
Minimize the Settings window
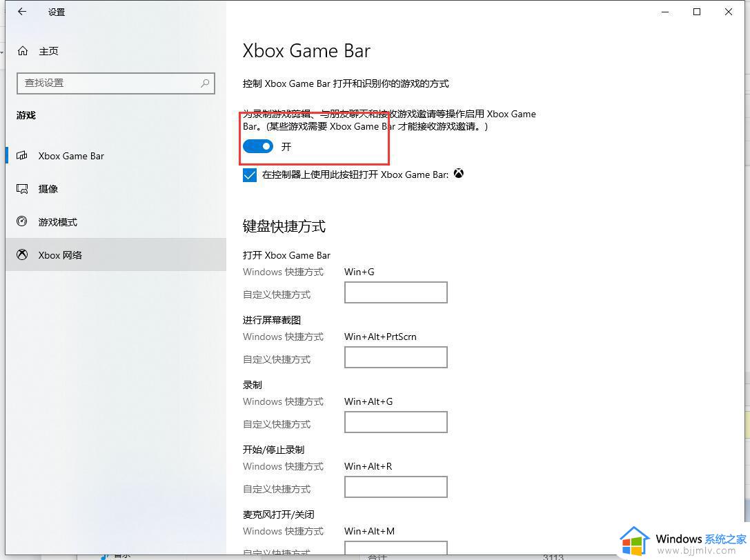tap(665, 12)
